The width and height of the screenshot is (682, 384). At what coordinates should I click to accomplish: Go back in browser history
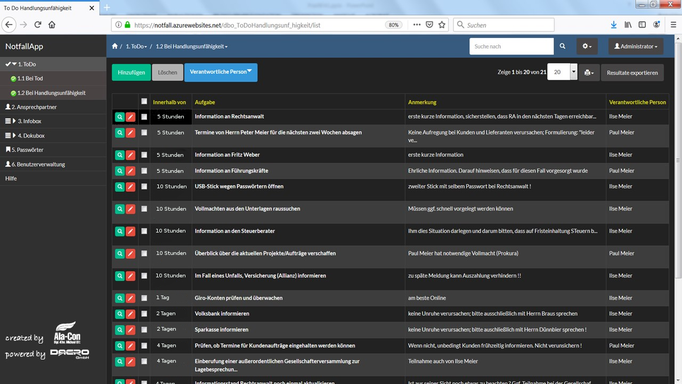[9, 25]
